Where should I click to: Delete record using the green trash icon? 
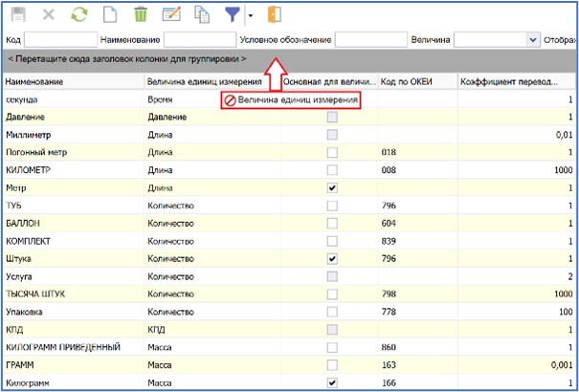tap(141, 14)
